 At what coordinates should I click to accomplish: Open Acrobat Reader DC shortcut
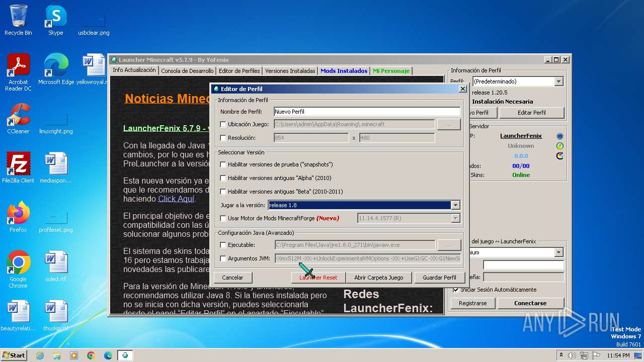pos(18,72)
